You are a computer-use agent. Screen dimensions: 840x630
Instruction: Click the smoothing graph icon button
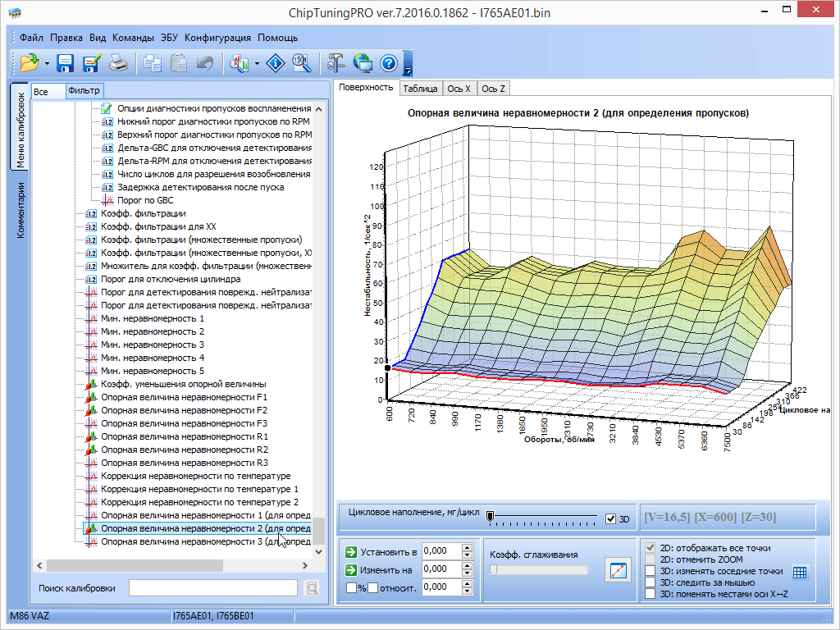click(x=618, y=569)
